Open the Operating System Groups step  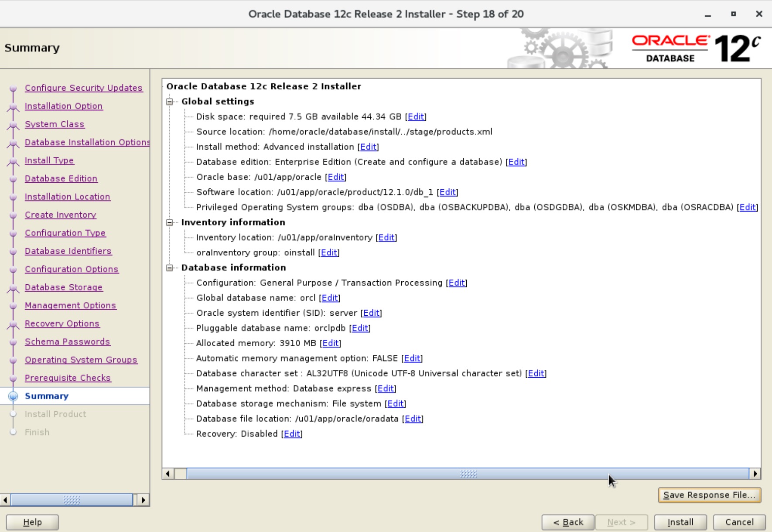(81, 360)
